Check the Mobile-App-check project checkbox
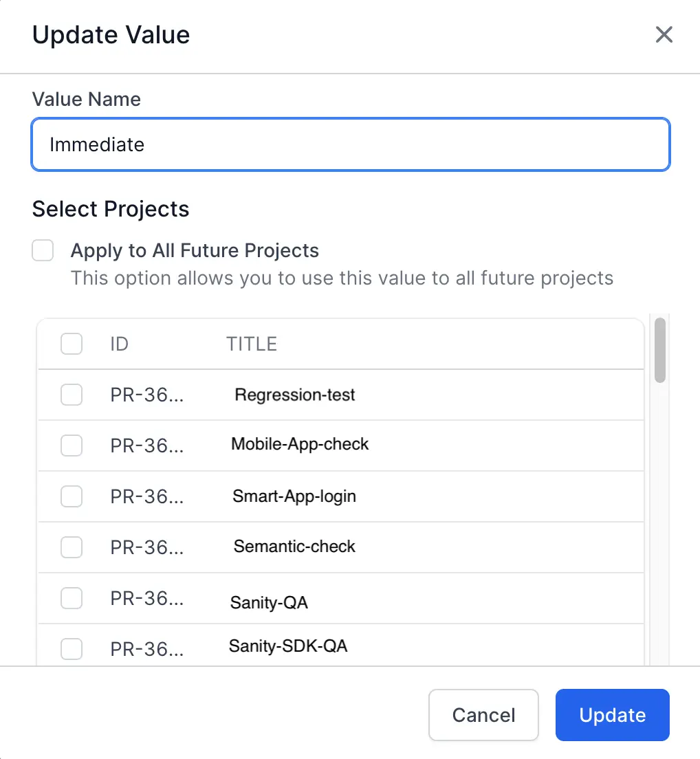Image resolution: width=700 pixels, height=759 pixels. pyautogui.click(x=72, y=445)
